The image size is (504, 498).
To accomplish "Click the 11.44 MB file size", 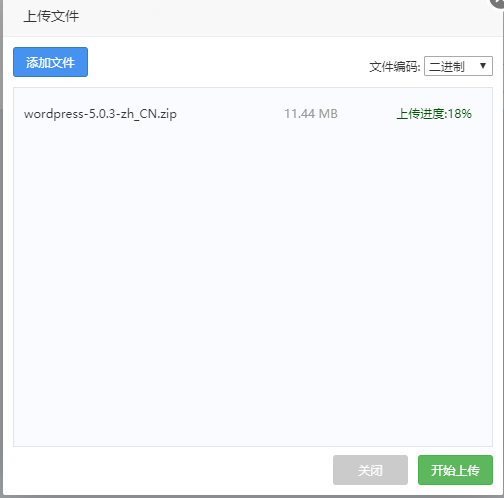I will point(311,114).
